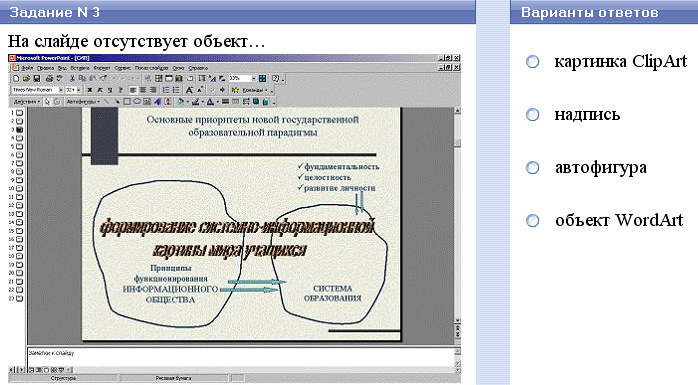Click the 'СИСТЕМА ОБРАЗОВАНИЯ' text on slide
Image resolution: width=698 pixels, height=385 pixels.
click(x=333, y=293)
